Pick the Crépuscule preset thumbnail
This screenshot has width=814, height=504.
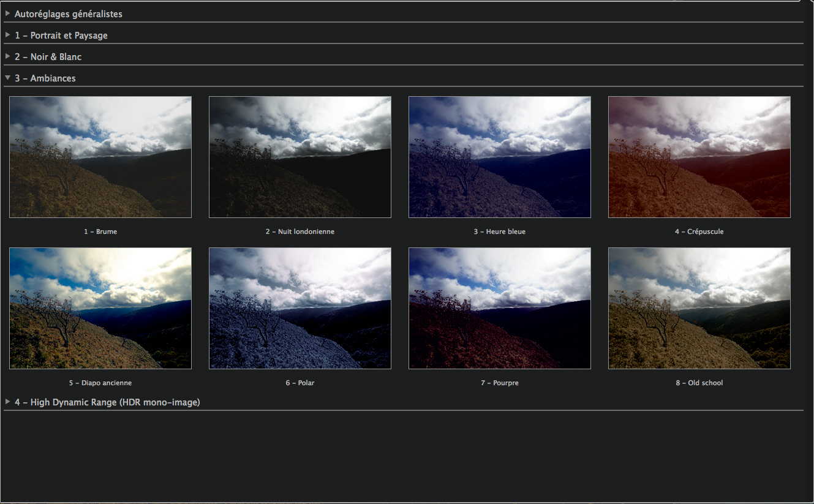tap(699, 157)
